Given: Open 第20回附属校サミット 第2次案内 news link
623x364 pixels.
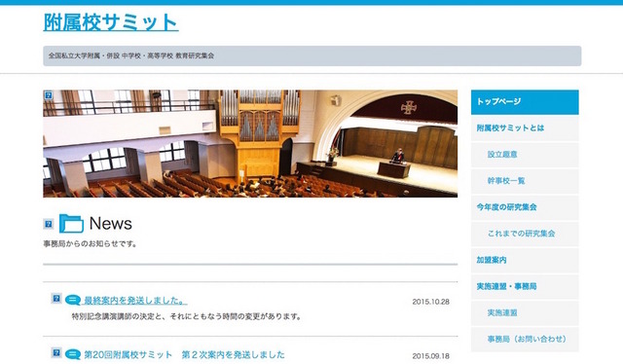Looking at the screenshot, I should [x=184, y=354].
